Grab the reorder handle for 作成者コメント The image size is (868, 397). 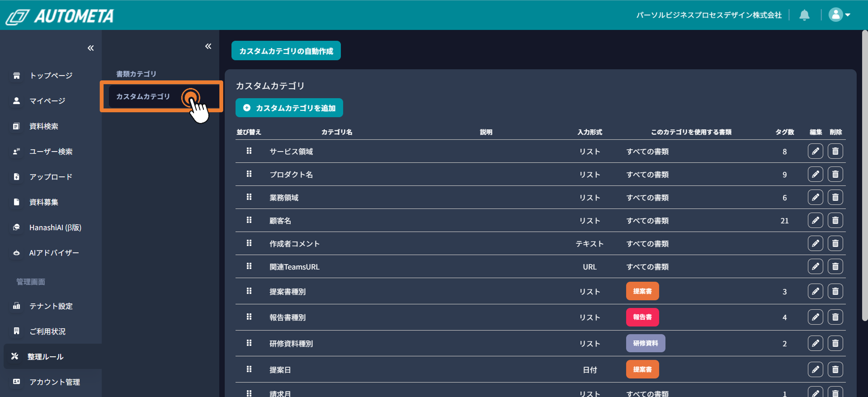tap(249, 243)
